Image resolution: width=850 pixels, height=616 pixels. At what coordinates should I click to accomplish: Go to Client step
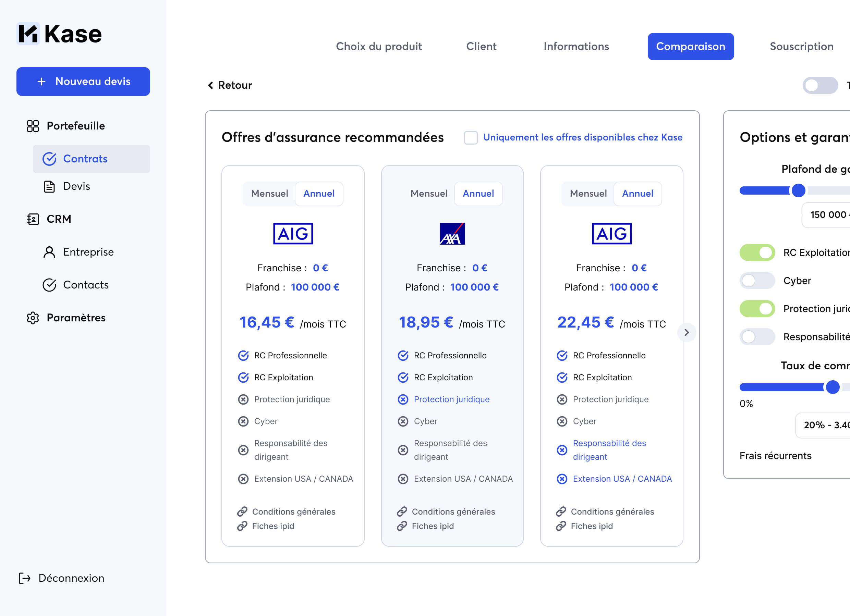pyautogui.click(x=481, y=47)
